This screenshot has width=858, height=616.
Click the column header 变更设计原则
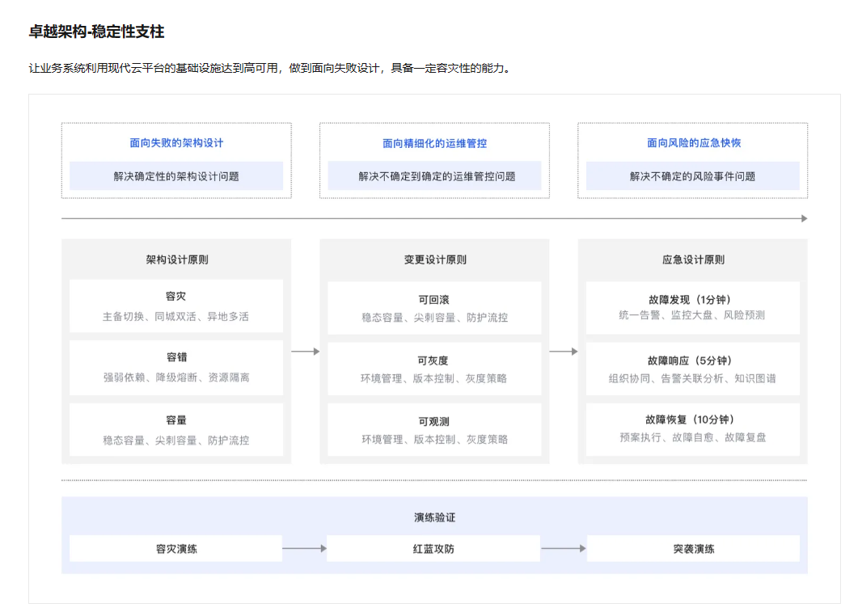pos(435,259)
